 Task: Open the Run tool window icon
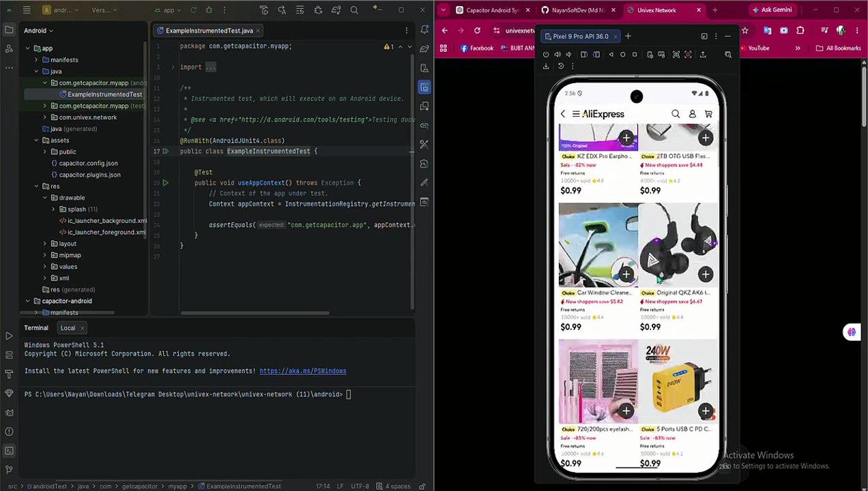click(x=9, y=336)
